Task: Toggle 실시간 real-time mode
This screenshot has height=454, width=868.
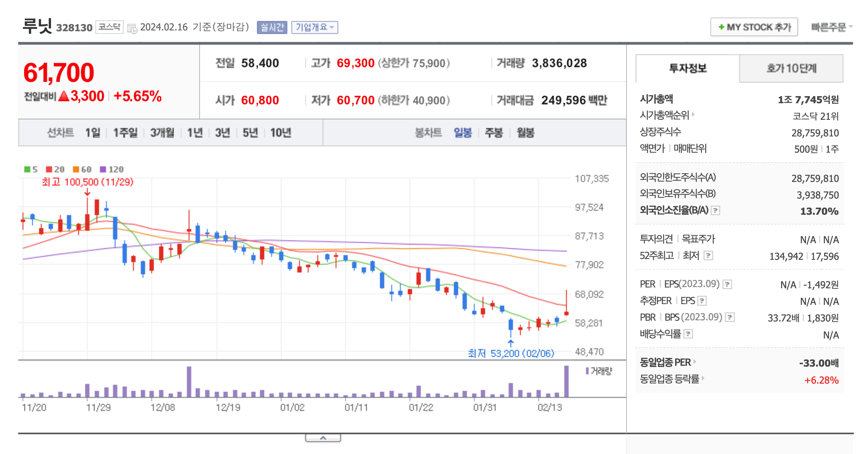Action: tap(272, 27)
